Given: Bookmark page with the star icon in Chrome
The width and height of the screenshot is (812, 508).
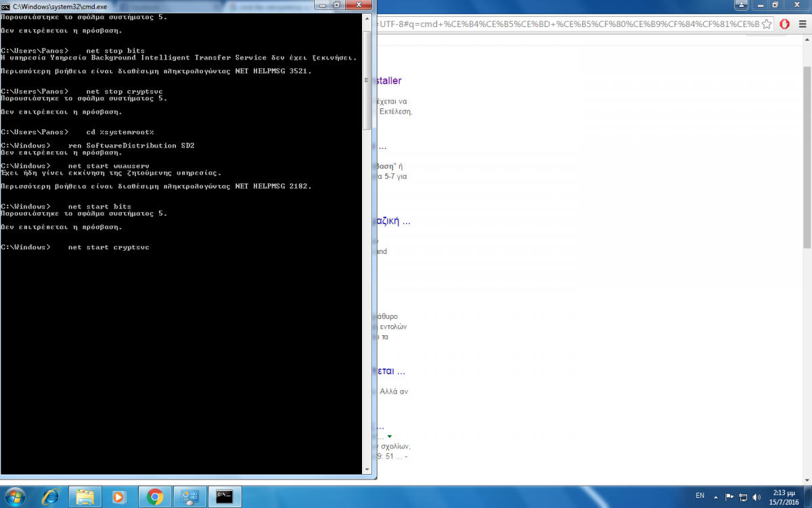Looking at the screenshot, I should click(x=767, y=24).
